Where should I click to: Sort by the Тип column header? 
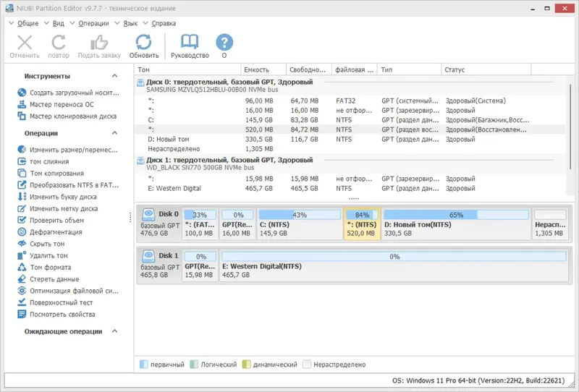[x=409, y=69]
